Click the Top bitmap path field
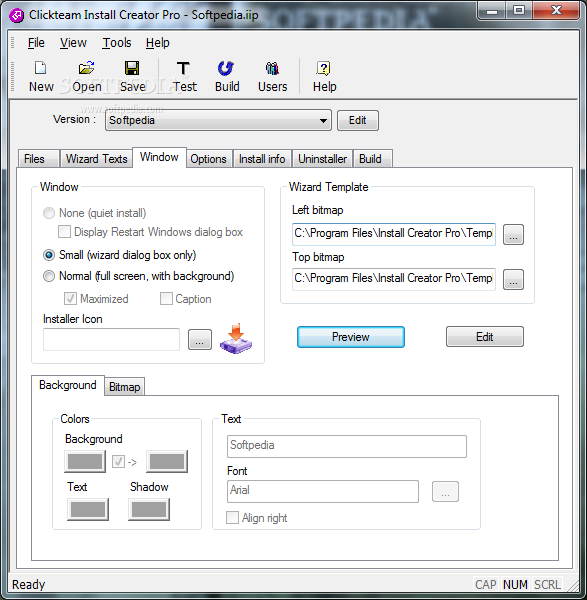Screen dimensions: 587x600 point(394,279)
